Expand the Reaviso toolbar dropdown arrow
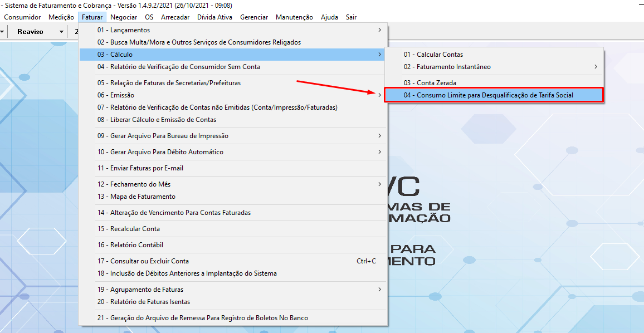644x333 pixels. pos(61,32)
